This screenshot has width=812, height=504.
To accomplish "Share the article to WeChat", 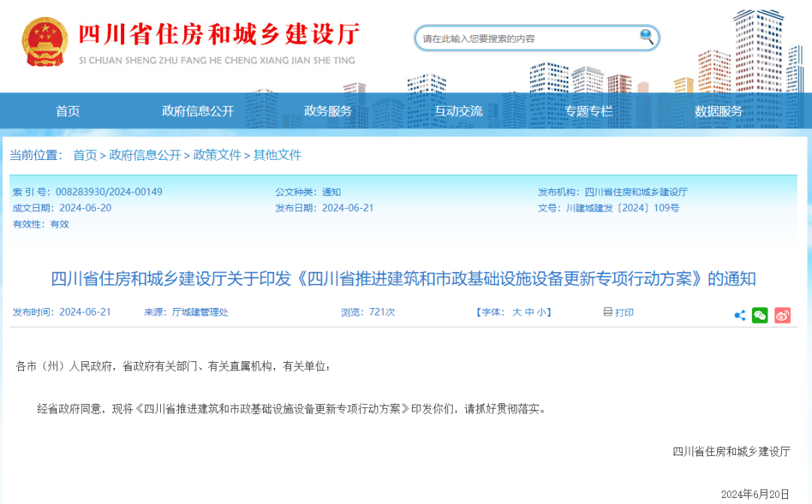I will [x=760, y=315].
